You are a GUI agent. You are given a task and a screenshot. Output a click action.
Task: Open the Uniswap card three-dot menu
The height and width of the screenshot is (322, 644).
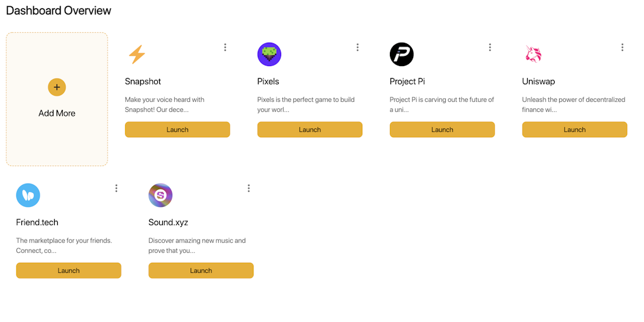point(622,47)
